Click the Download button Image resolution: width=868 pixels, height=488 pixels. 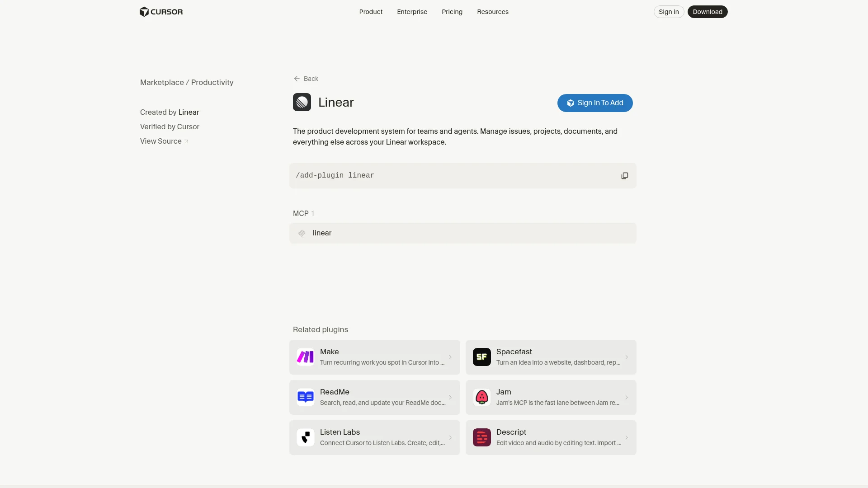click(708, 12)
